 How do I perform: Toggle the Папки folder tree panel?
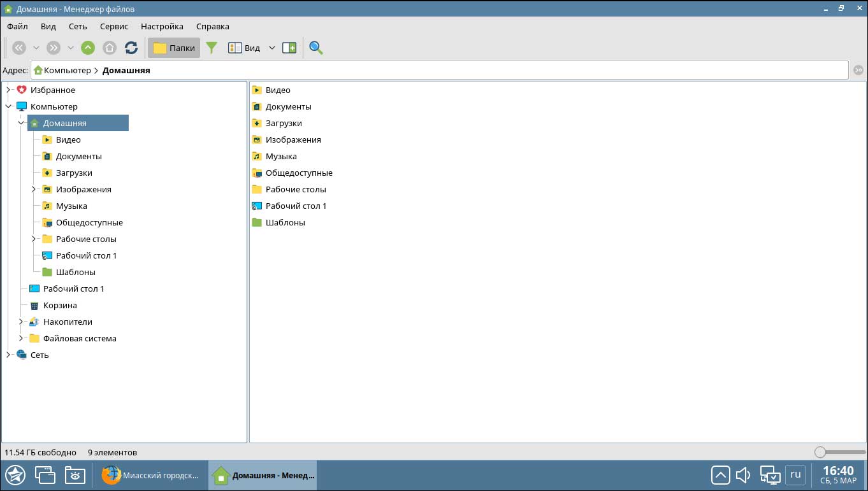point(174,48)
